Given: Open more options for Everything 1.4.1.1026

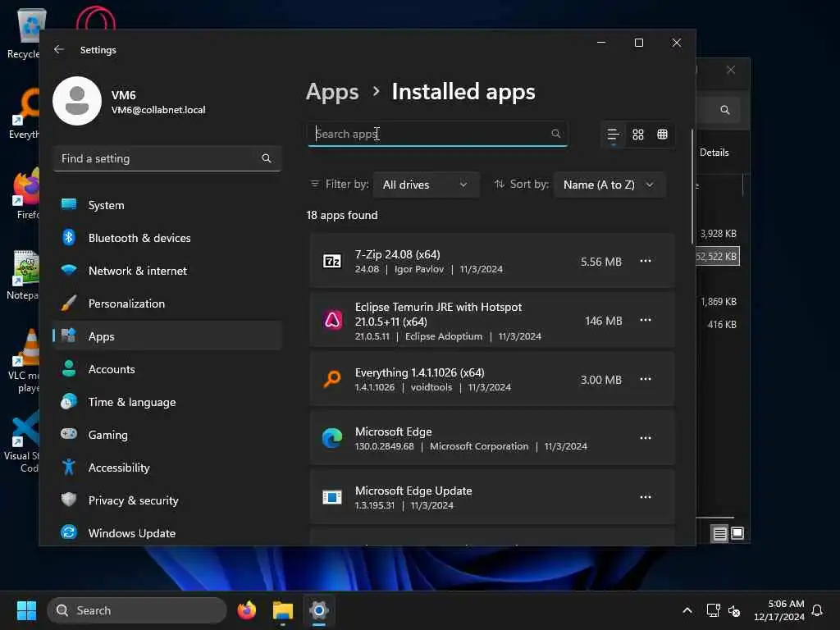Looking at the screenshot, I should [645, 379].
